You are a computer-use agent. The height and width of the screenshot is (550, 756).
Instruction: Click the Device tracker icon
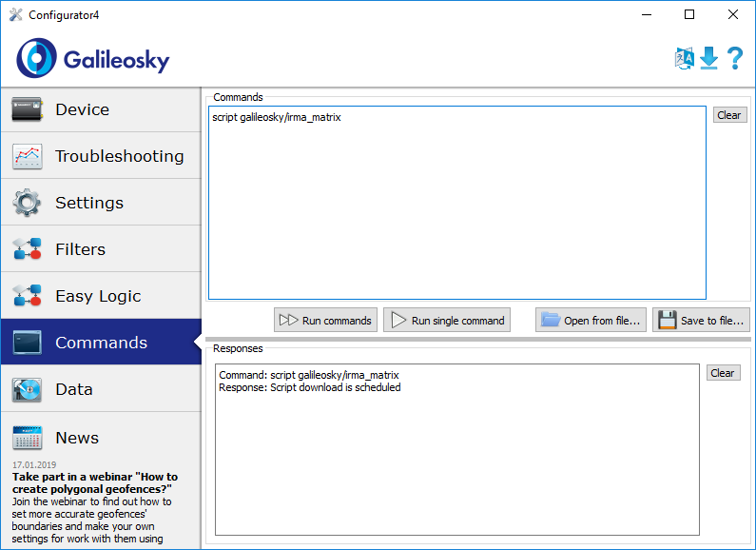(x=28, y=109)
